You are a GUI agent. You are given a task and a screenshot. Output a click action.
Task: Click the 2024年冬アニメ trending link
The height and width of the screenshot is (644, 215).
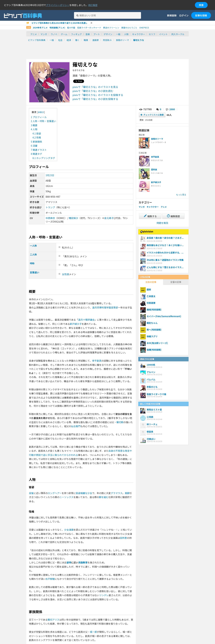click(40, 28)
